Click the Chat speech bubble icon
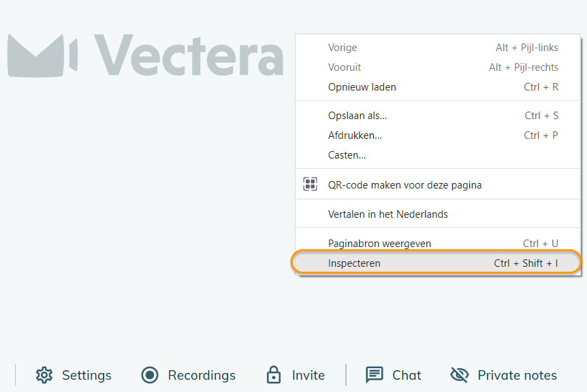This screenshot has height=392, width=587. tap(375, 375)
